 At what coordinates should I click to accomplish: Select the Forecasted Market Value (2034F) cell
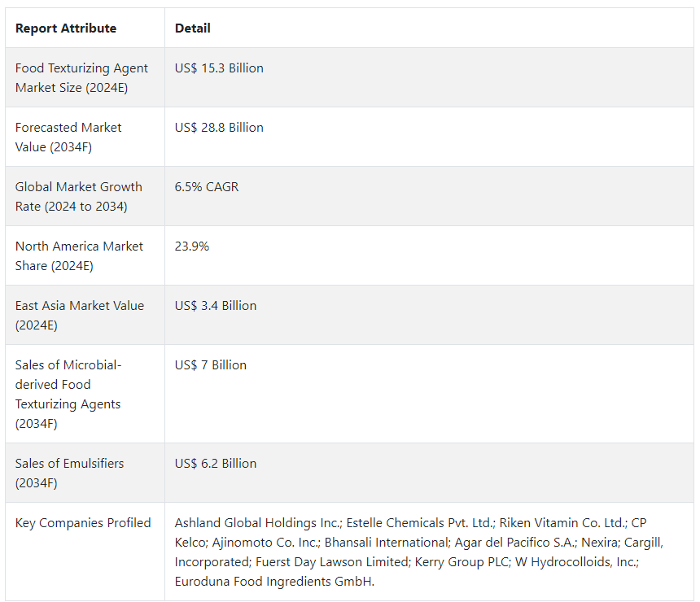click(68, 137)
